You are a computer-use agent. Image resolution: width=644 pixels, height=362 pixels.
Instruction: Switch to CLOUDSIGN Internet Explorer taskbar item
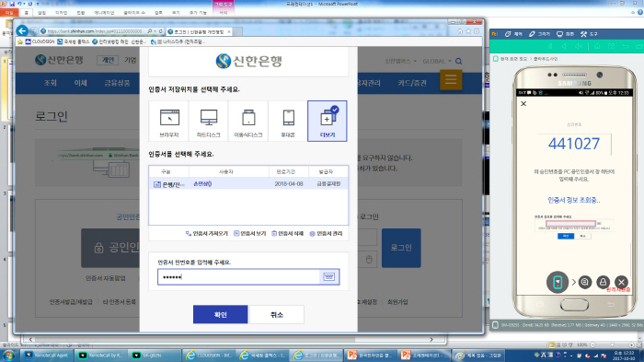coord(209,355)
